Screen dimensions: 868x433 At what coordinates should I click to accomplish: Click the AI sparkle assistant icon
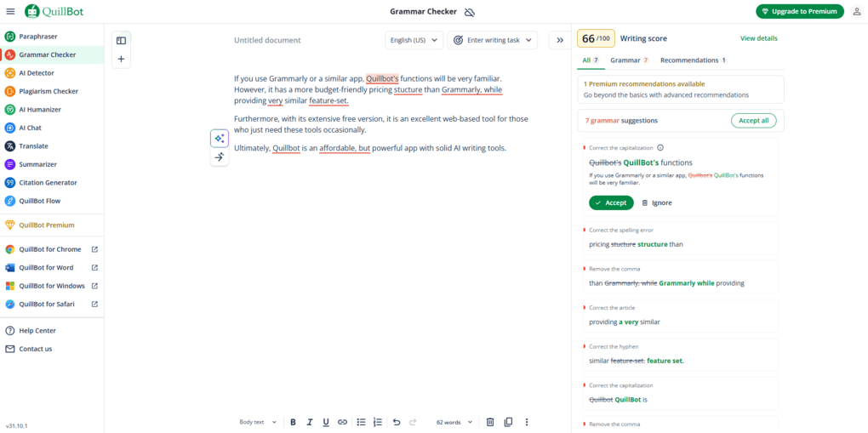(x=220, y=139)
